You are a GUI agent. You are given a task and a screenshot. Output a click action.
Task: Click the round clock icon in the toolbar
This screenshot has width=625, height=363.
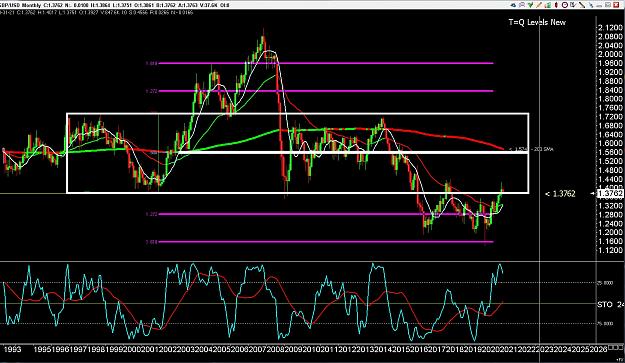565,5
